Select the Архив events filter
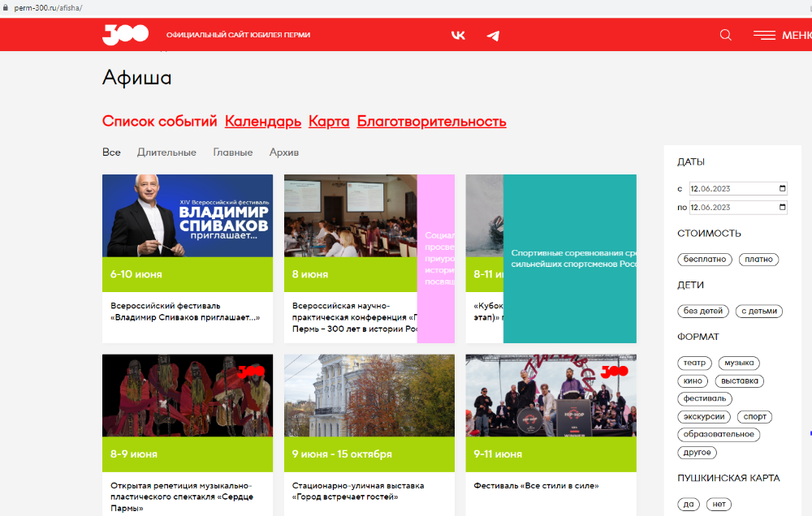812x516 pixels. click(283, 153)
